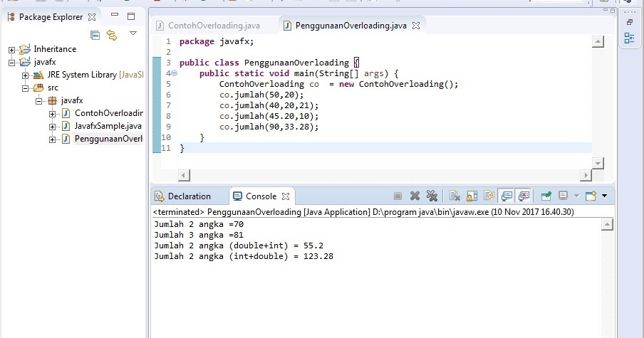Open the Package Explorer View Menu triangle

click(x=133, y=33)
